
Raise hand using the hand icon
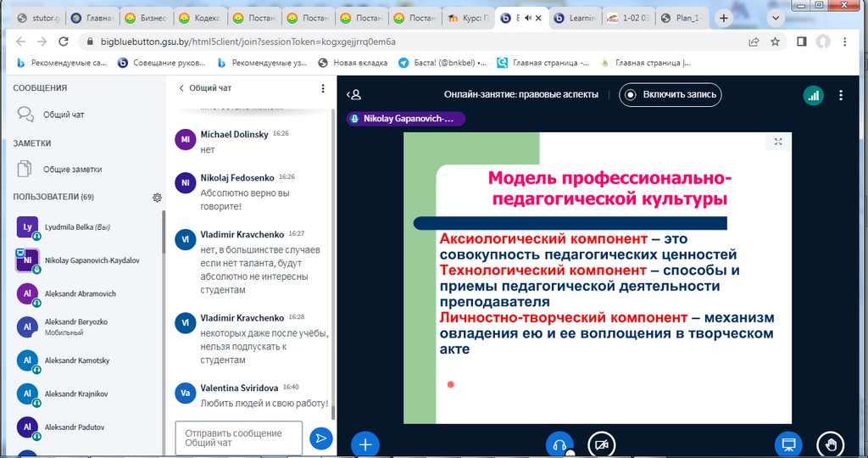click(x=830, y=444)
